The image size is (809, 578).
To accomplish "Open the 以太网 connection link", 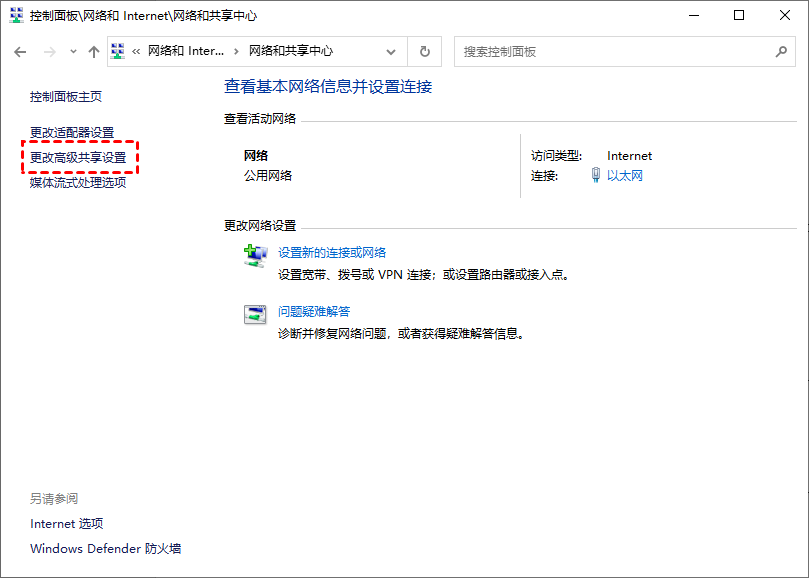I will point(625,176).
